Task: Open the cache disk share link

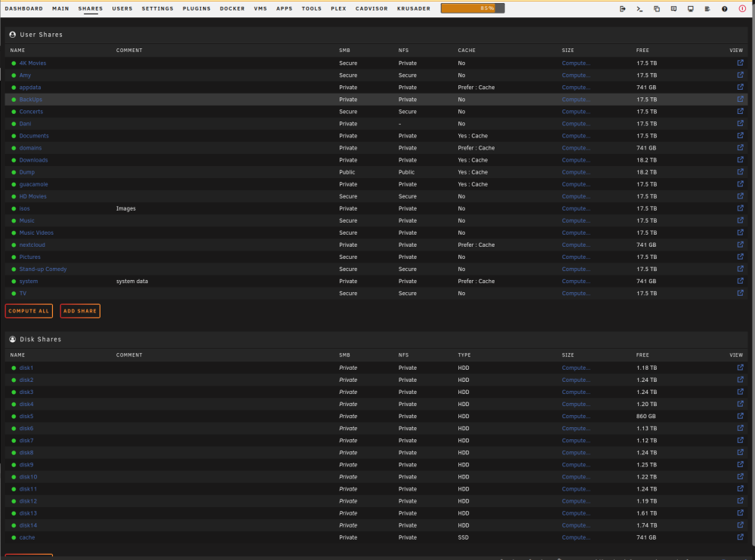Action: tap(27, 537)
